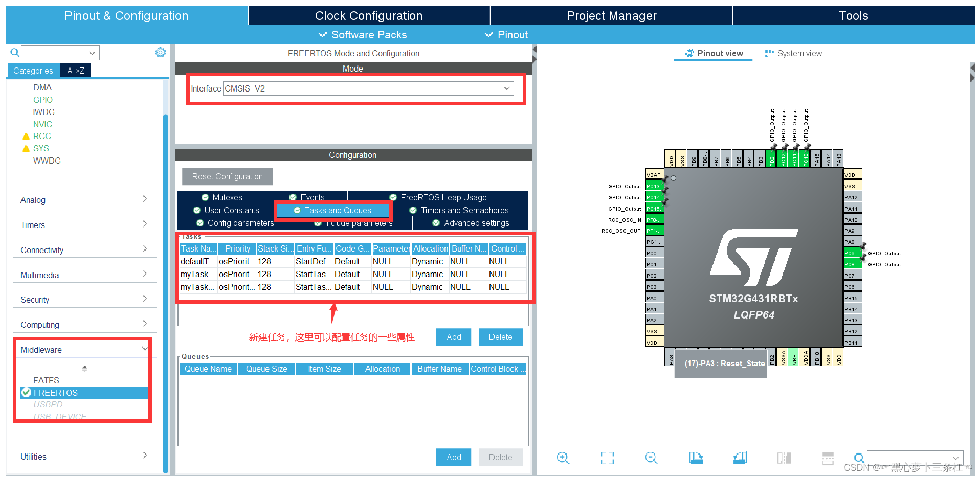Zoom in on the pinout view
Viewport: 980px width, 477px height.
[563, 458]
